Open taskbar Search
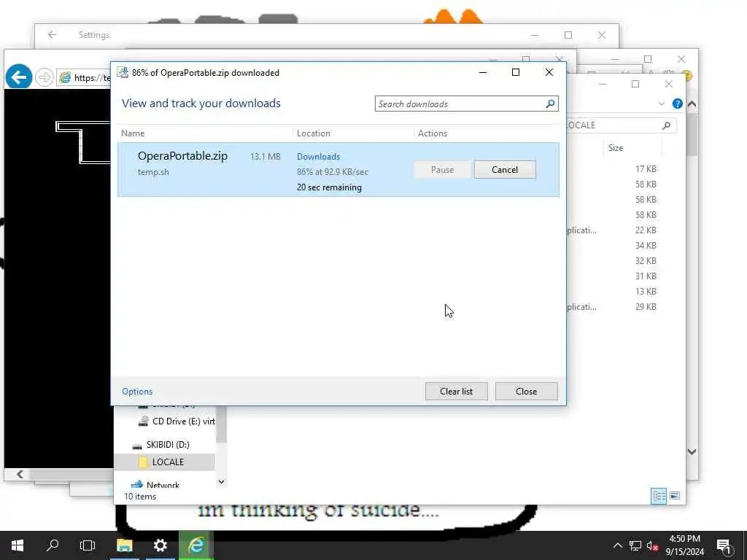 (53, 545)
